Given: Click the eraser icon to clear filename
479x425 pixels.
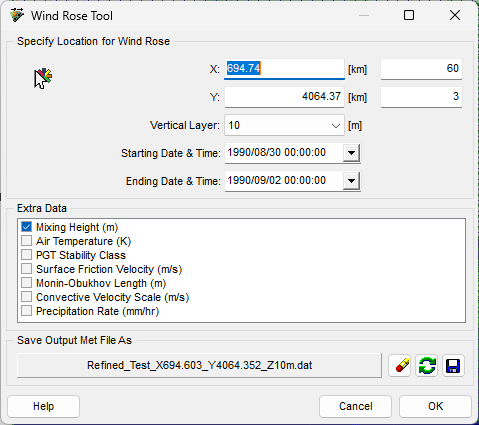Looking at the screenshot, I should [399, 366].
